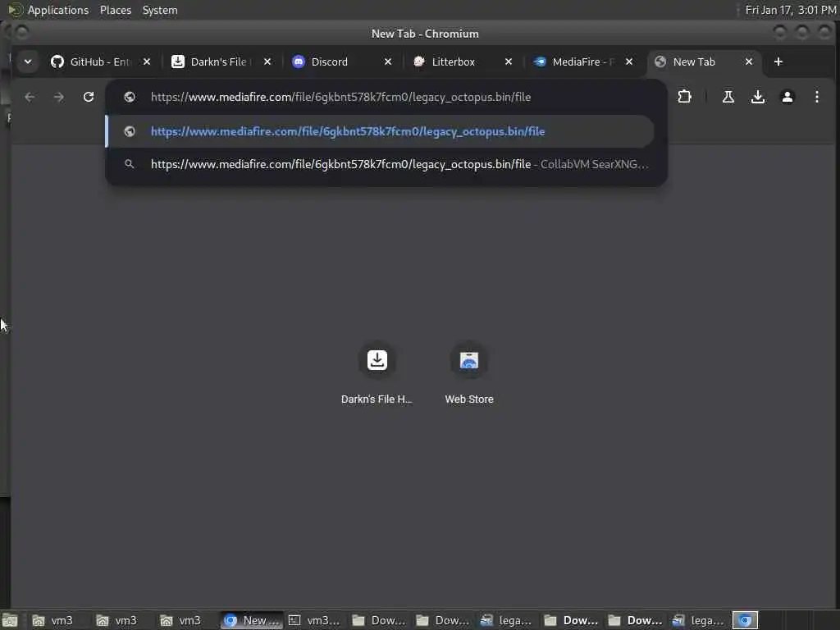The height and width of the screenshot is (630, 840).
Task: Close the New Tab tab
Action: pyautogui.click(x=749, y=62)
